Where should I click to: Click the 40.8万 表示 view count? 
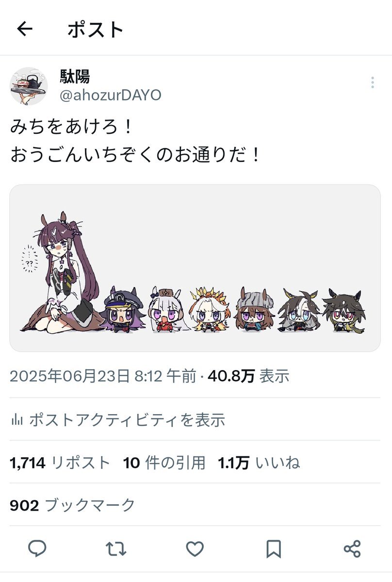248,376
